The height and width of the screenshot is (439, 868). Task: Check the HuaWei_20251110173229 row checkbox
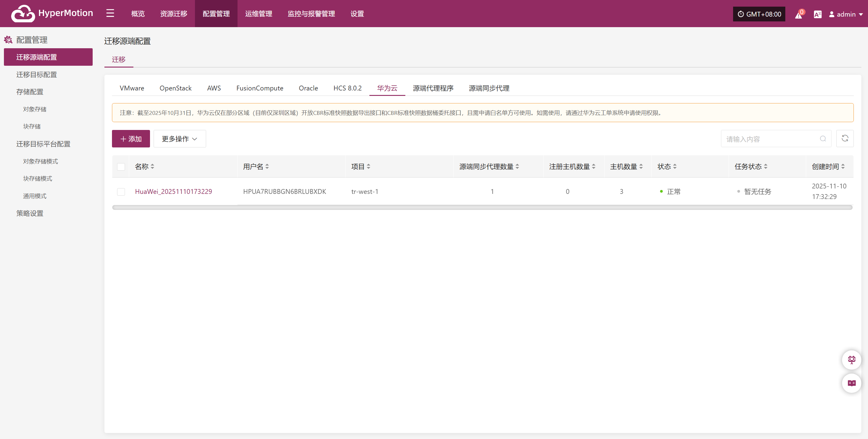tap(121, 191)
